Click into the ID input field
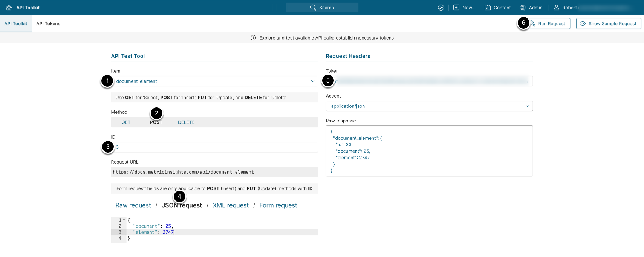644x257 pixels. (215, 147)
